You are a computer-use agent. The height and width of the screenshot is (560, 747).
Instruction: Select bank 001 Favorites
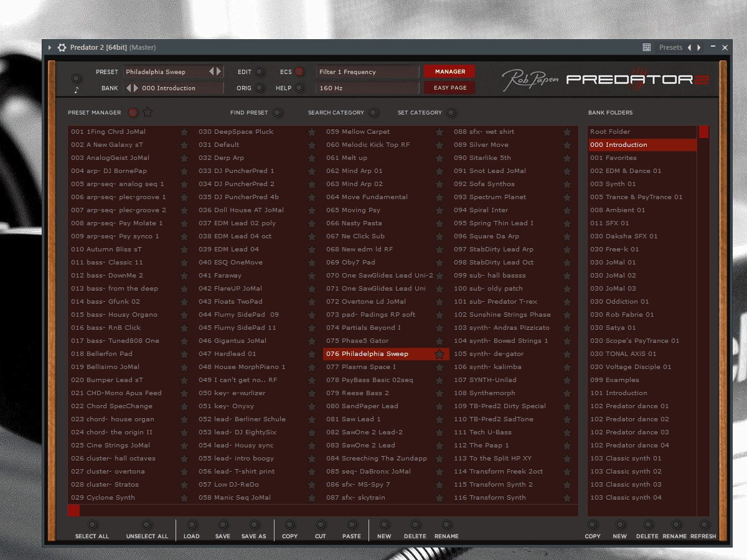click(642, 158)
